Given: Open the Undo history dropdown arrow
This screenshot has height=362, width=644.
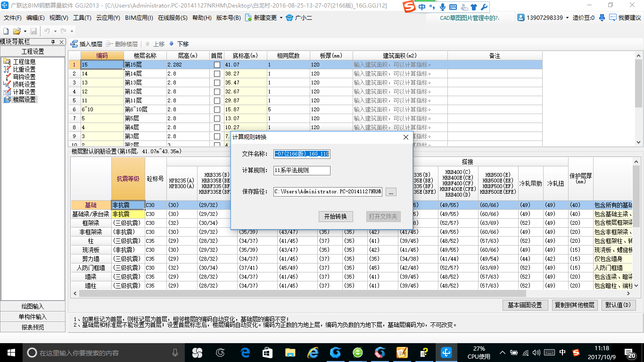Looking at the screenshot, I should tap(54, 31).
